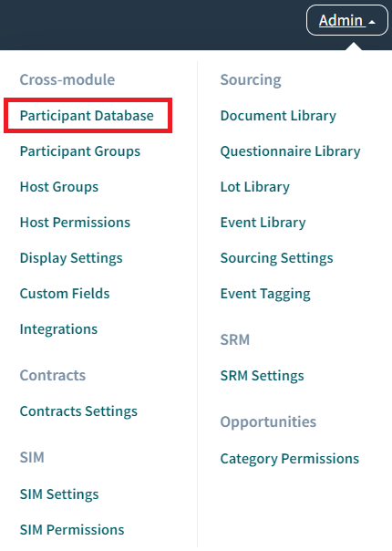Click the Admin caret arrow icon
The height and width of the screenshot is (551, 392).
tap(372, 22)
